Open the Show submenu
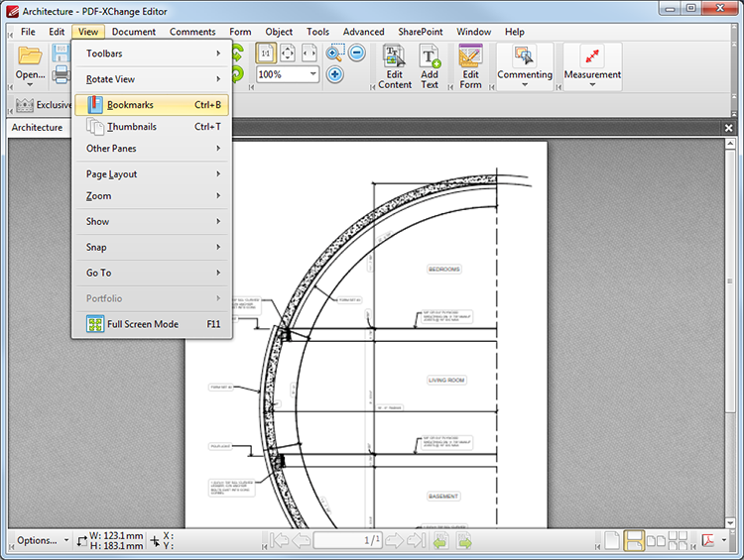Screen dimensions: 744x560 click(152, 221)
